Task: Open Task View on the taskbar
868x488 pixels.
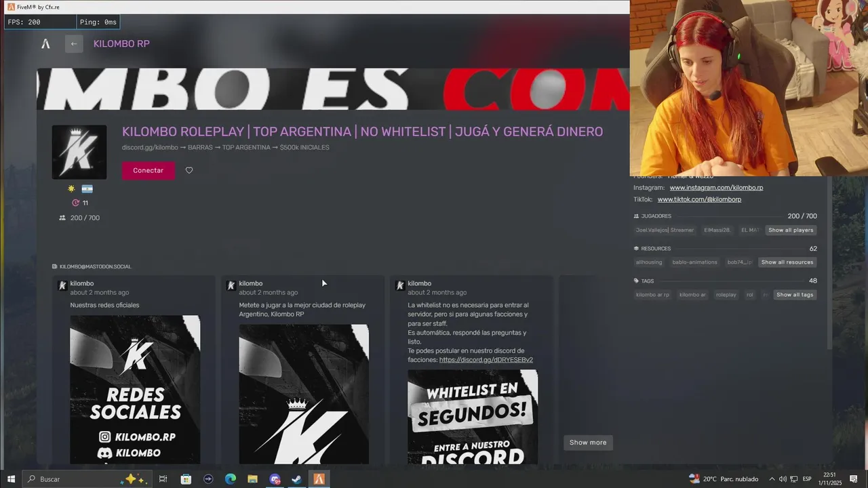Action: tap(163, 479)
